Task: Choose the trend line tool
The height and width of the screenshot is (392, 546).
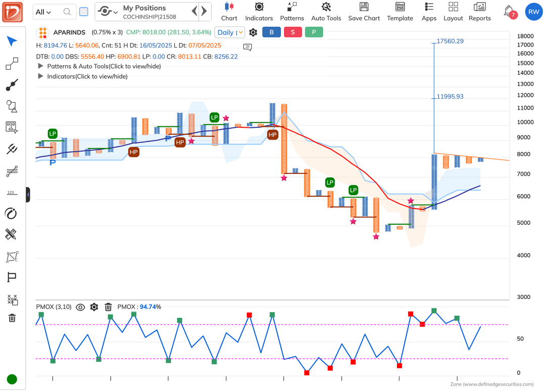Action: click(x=12, y=85)
